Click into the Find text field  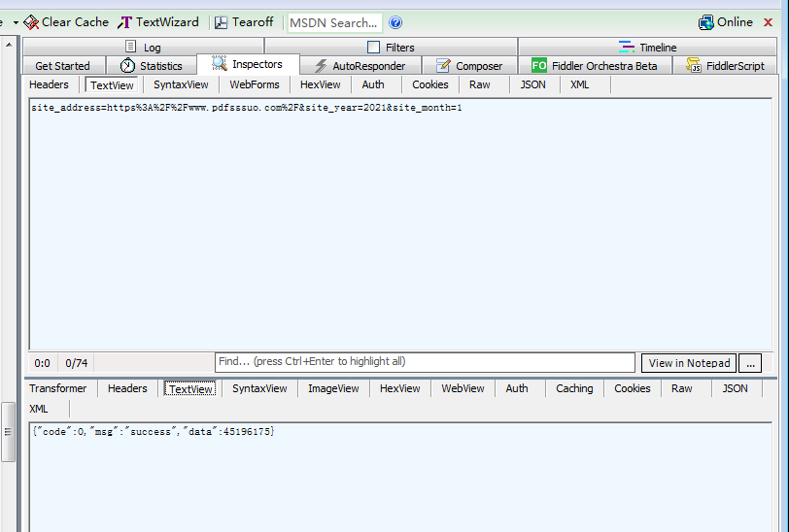tap(425, 362)
